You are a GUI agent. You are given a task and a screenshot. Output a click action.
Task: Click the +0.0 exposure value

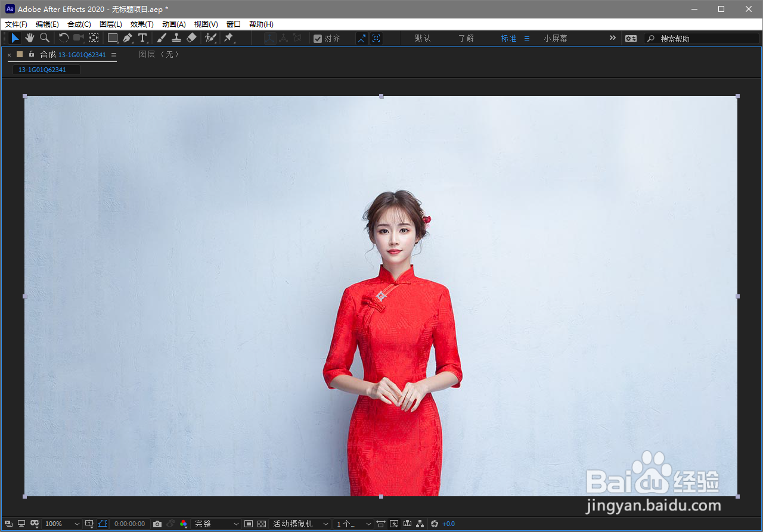click(x=448, y=524)
